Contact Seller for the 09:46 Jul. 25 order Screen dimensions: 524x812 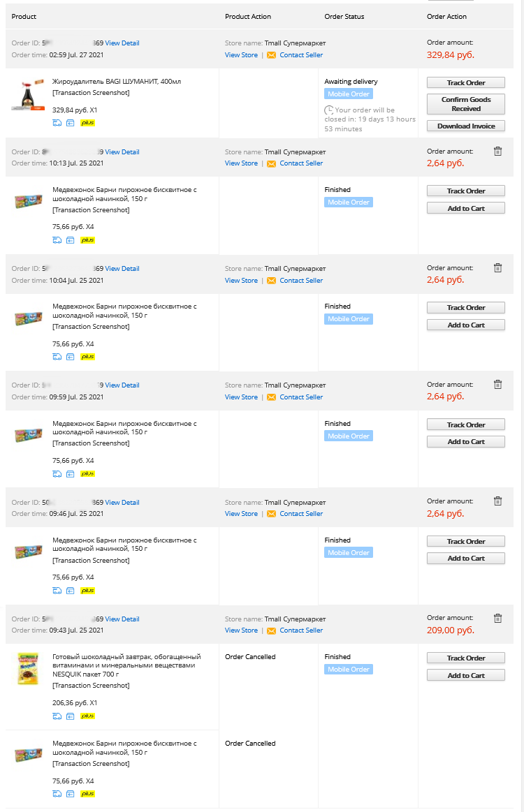[x=301, y=514]
